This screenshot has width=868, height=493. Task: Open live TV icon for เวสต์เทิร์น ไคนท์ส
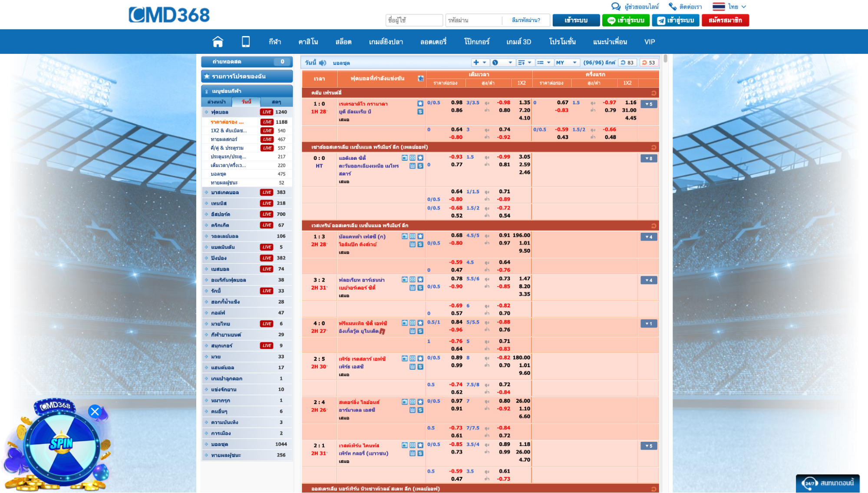pyautogui.click(x=405, y=446)
